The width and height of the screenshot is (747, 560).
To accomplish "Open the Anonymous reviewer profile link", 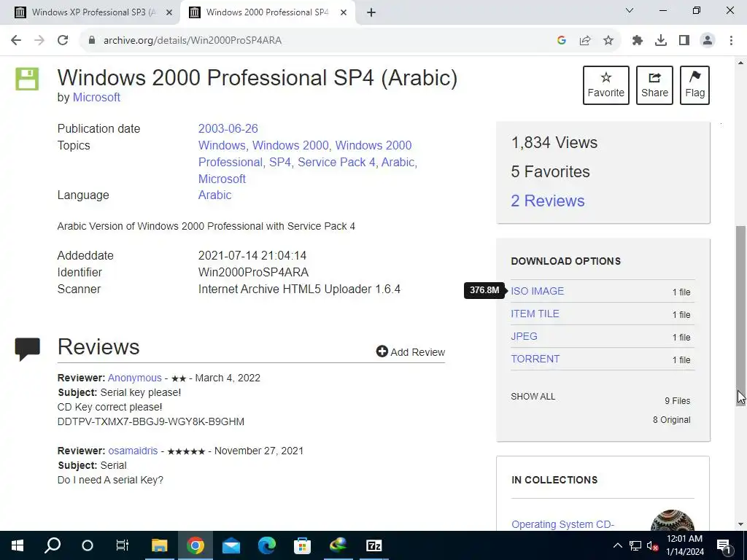I will [x=135, y=378].
